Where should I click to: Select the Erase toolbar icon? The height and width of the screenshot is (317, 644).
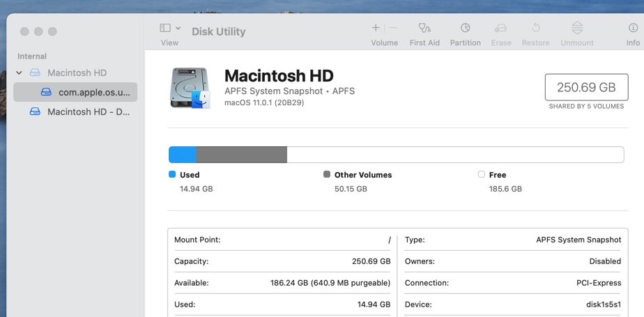pos(500,27)
